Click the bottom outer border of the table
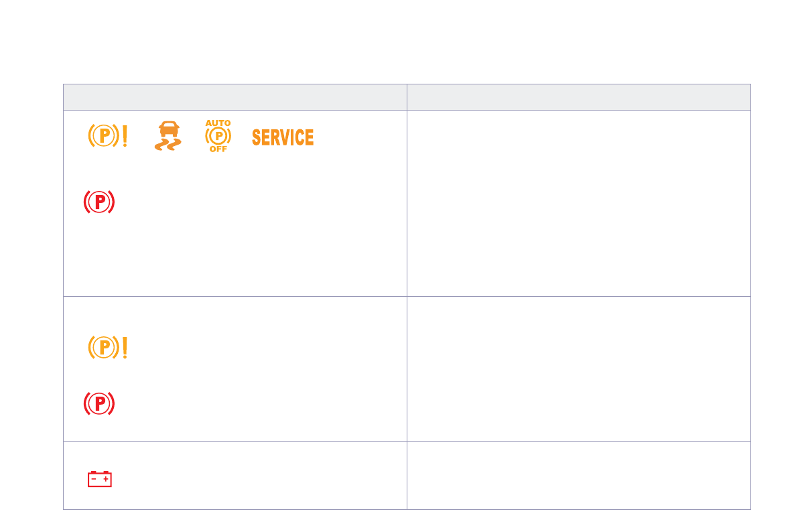798x532 pixels. coord(407,509)
